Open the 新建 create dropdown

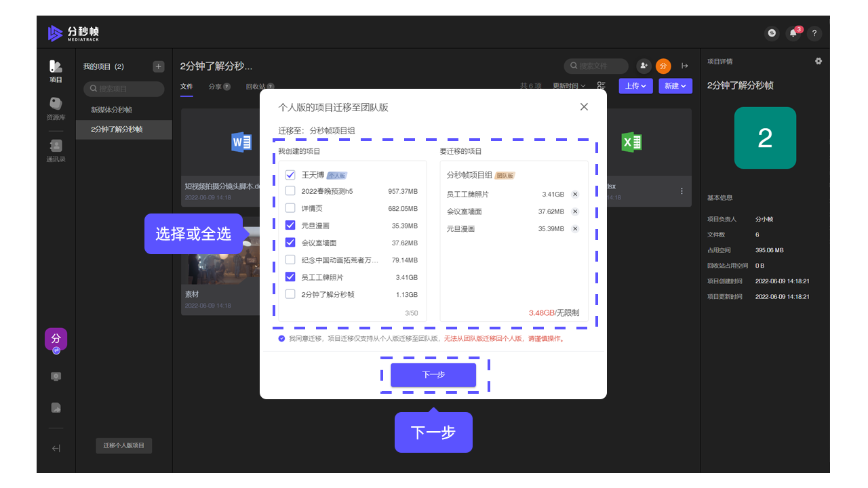point(675,86)
